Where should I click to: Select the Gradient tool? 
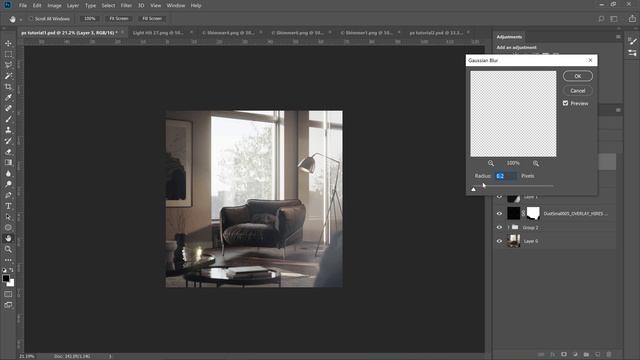pyautogui.click(x=8, y=162)
